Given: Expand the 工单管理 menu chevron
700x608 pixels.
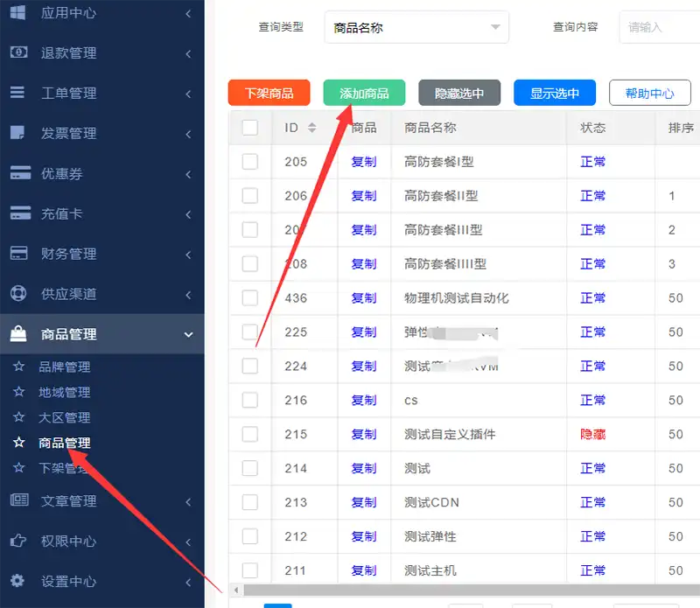Looking at the screenshot, I should tap(188, 94).
